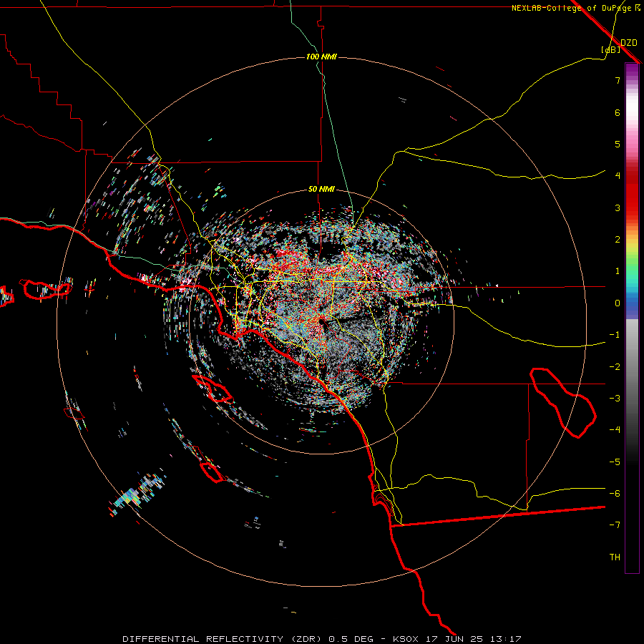This screenshot has width=644, height=644.
Task: Click the Differential Reflectivity product title caption
Action: (x=321, y=639)
